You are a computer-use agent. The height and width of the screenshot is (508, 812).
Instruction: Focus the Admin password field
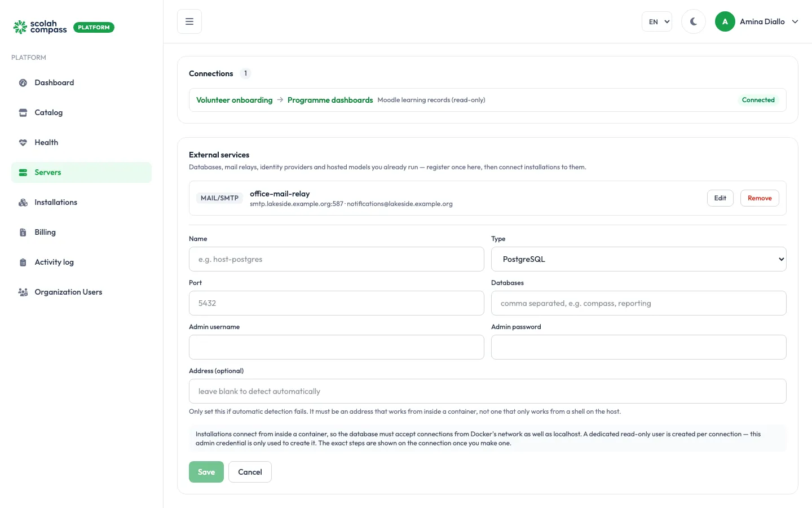639,347
